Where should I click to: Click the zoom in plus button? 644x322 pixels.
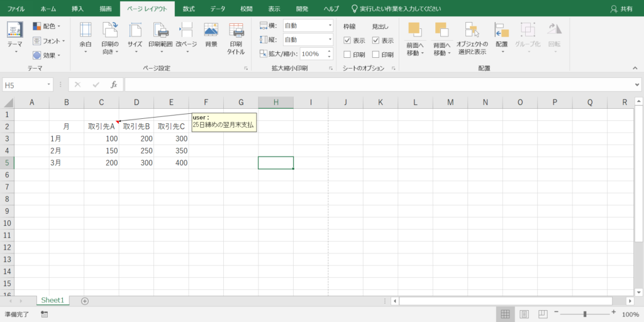[x=614, y=313]
